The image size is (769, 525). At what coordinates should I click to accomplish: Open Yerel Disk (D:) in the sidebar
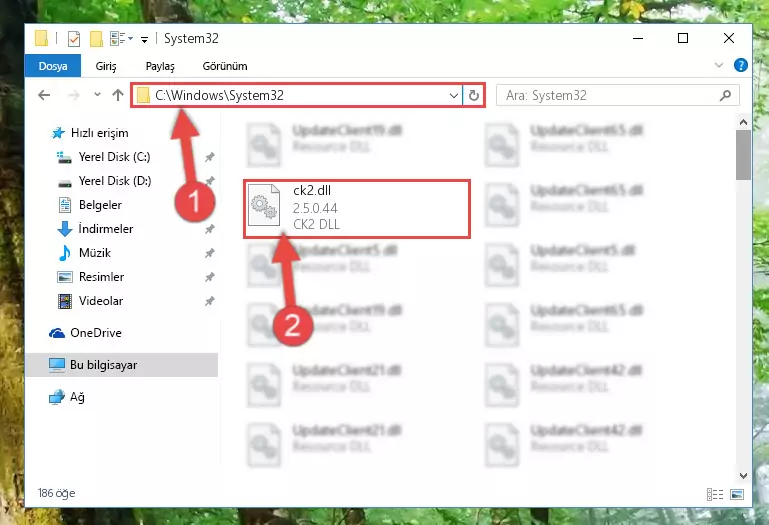[x=104, y=181]
